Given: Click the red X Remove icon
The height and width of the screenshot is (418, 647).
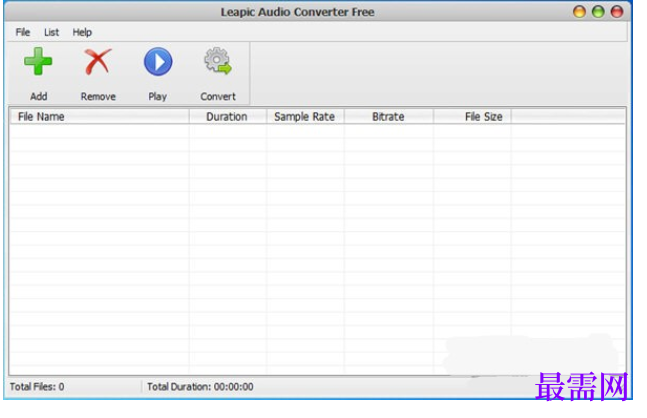Looking at the screenshot, I should 98,62.
